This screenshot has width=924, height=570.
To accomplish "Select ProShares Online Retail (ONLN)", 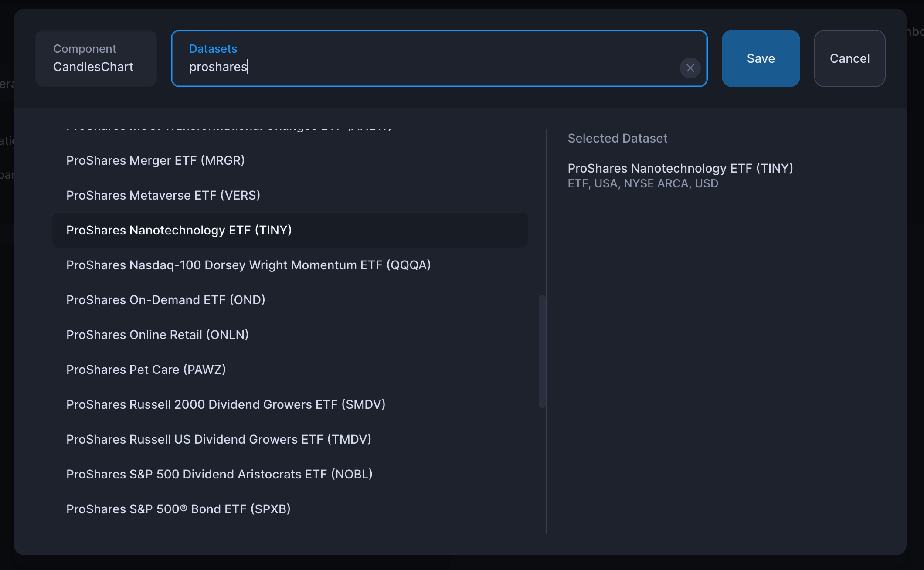I will [290, 335].
